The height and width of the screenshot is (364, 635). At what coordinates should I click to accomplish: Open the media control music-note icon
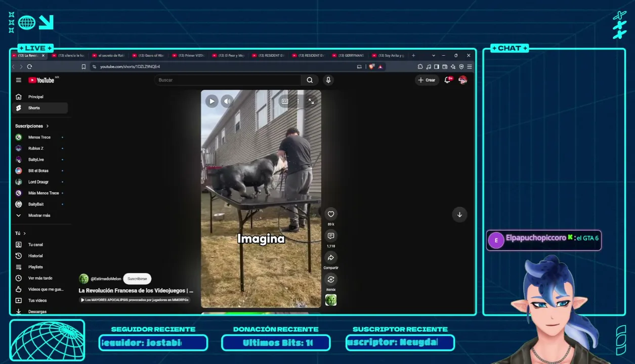[x=429, y=67]
